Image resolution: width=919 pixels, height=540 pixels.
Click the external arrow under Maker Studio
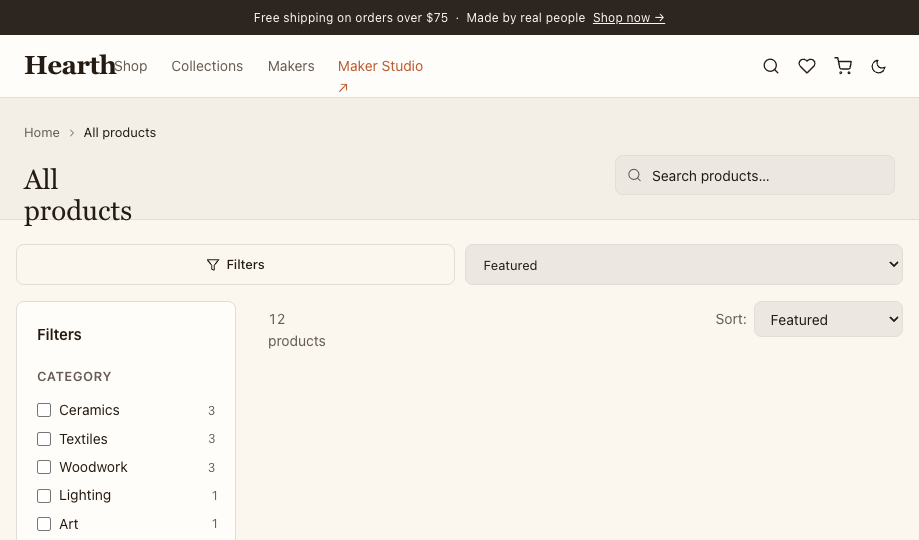343,88
